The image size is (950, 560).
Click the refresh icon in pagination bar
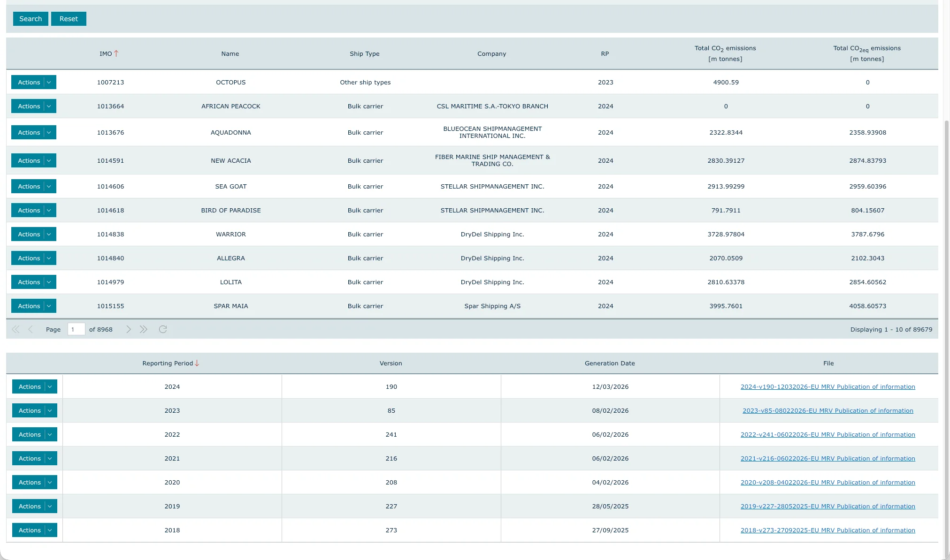[163, 329]
